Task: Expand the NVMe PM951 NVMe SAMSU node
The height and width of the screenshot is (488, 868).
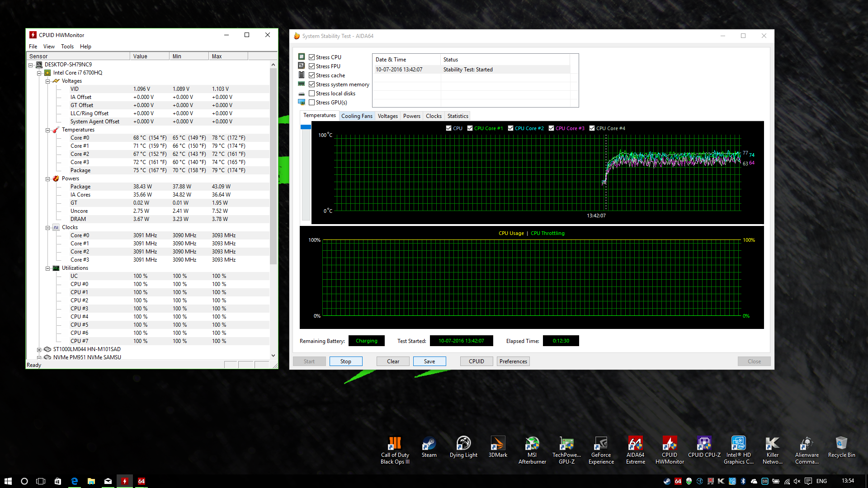Action: tap(39, 357)
